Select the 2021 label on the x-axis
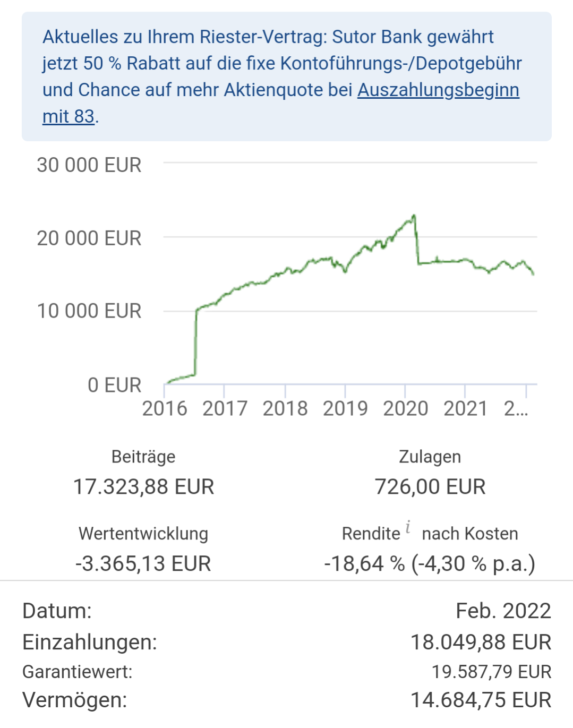 pyautogui.click(x=466, y=408)
